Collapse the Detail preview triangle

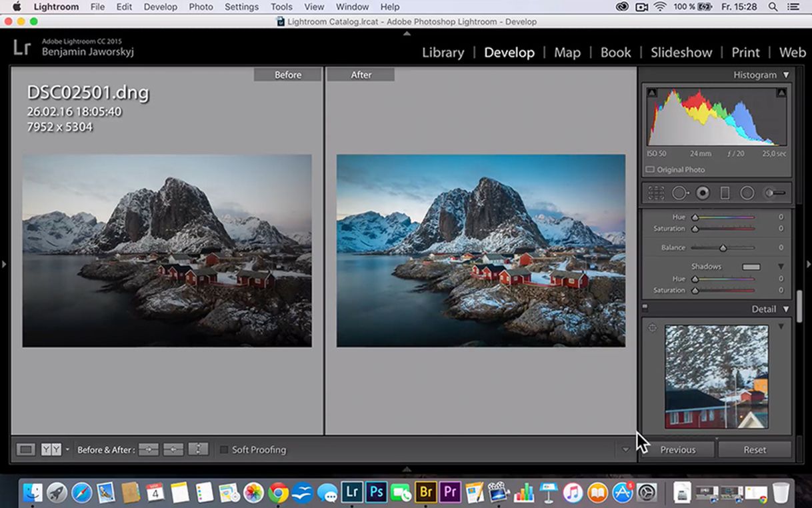tap(781, 327)
